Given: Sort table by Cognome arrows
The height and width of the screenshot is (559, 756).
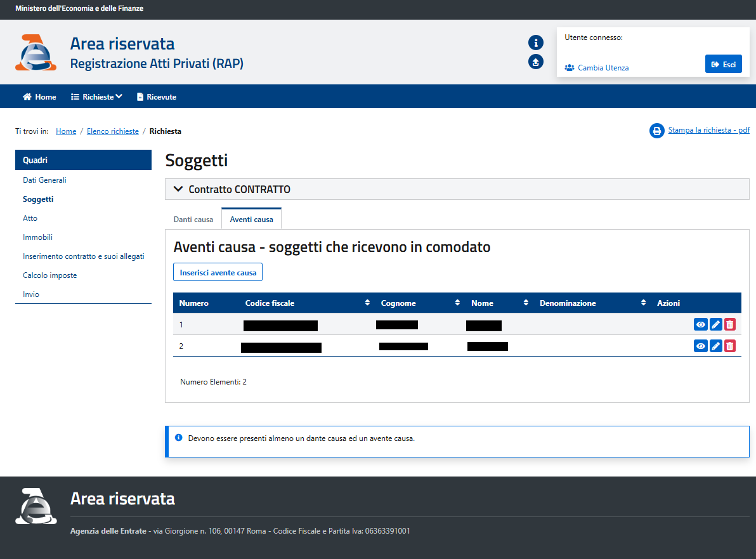Looking at the screenshot, I should point(457,303).
